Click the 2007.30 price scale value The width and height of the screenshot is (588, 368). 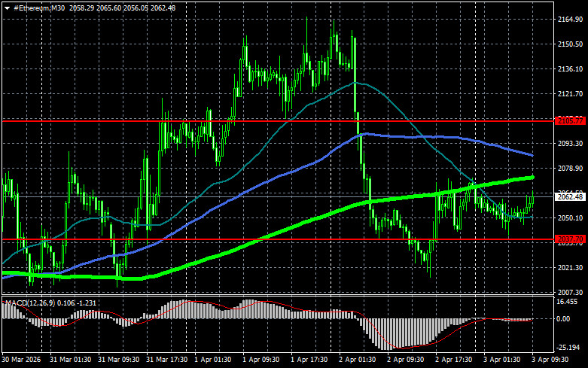571,292
